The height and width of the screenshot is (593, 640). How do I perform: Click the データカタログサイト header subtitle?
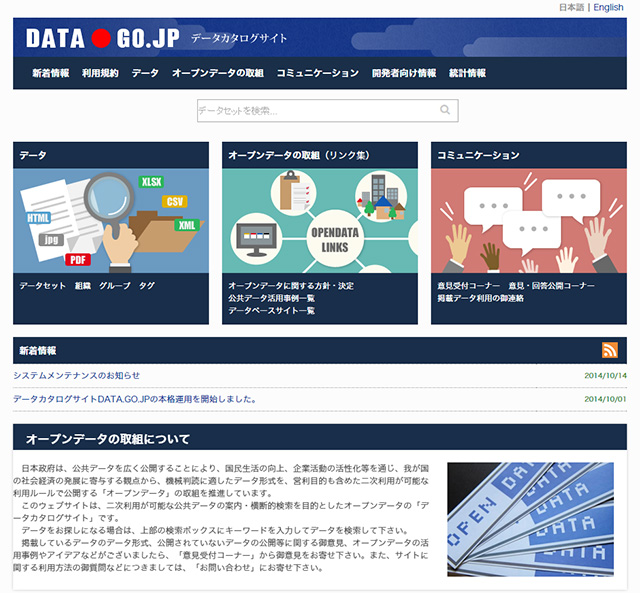pyautogui.click(x=239, y=38)
